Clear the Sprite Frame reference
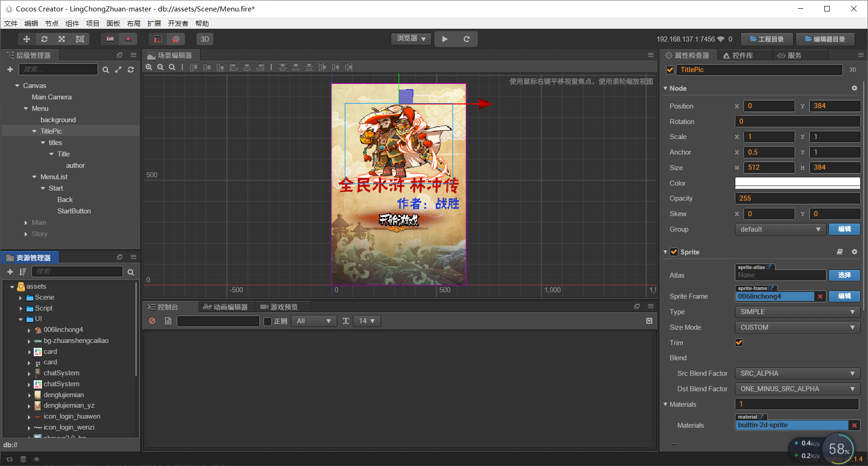Image resolution: width=868 pixels, height=466 pixels. pyautogui.click(x=820, y=296)
